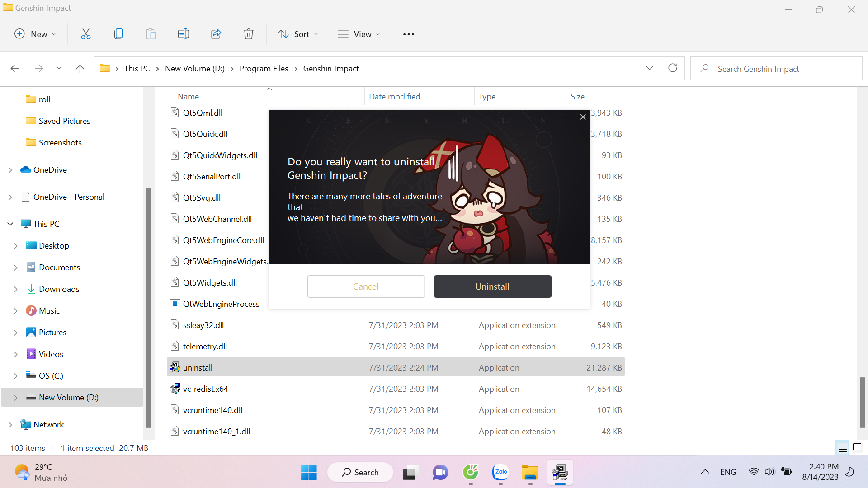The width and height of the screenshot is (868, 488).
Task: Close the Genshin Impact uninstall dialog
Action: [x=583, y=117]
